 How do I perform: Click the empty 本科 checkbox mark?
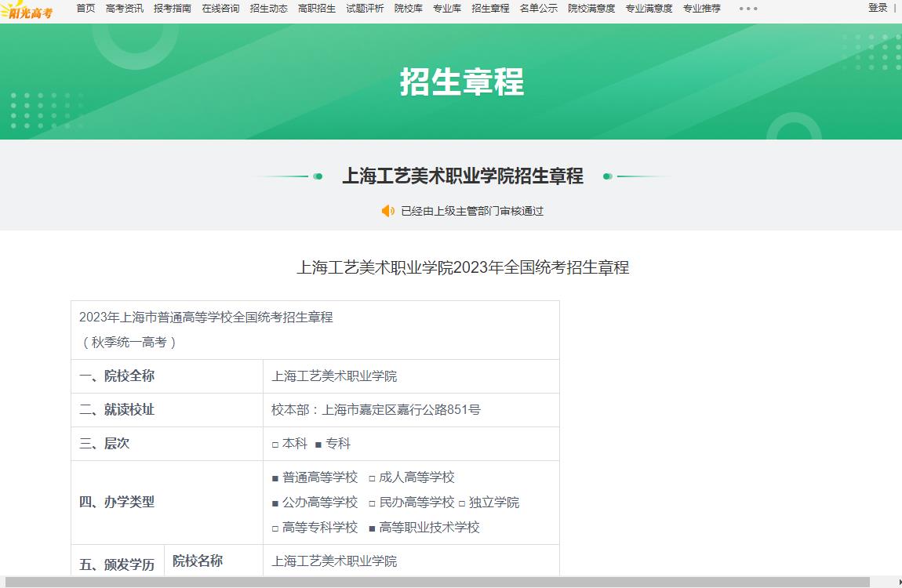275,445
